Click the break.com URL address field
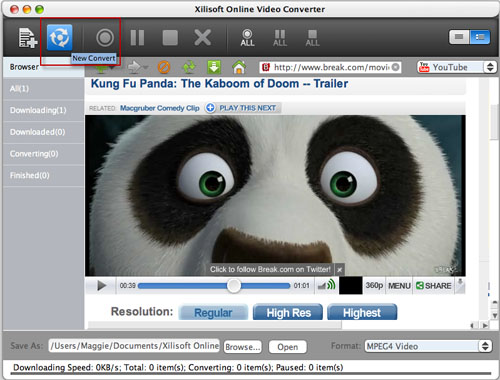The image size is (500, 380). coord(330,67)
